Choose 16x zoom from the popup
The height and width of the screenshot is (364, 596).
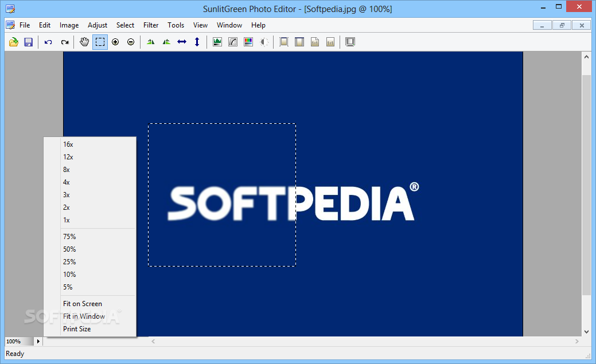(90, 144)
